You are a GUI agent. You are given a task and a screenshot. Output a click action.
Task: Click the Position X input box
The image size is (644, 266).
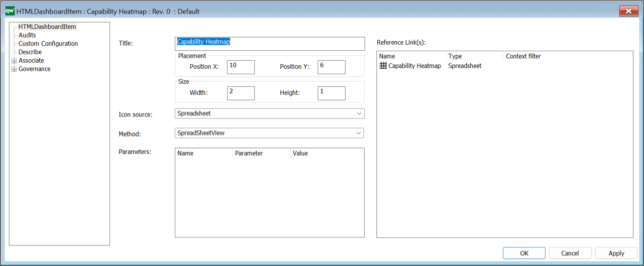241,67
